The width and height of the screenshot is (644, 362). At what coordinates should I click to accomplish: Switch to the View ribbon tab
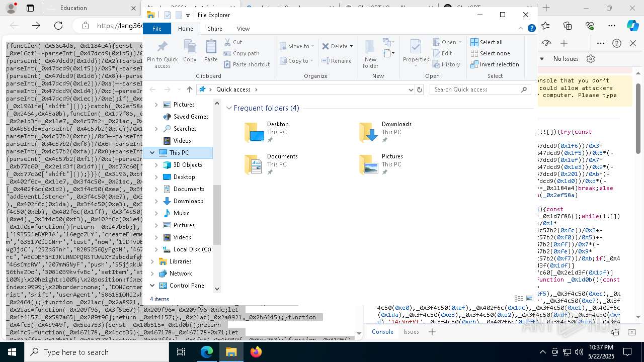click(243, 29)
